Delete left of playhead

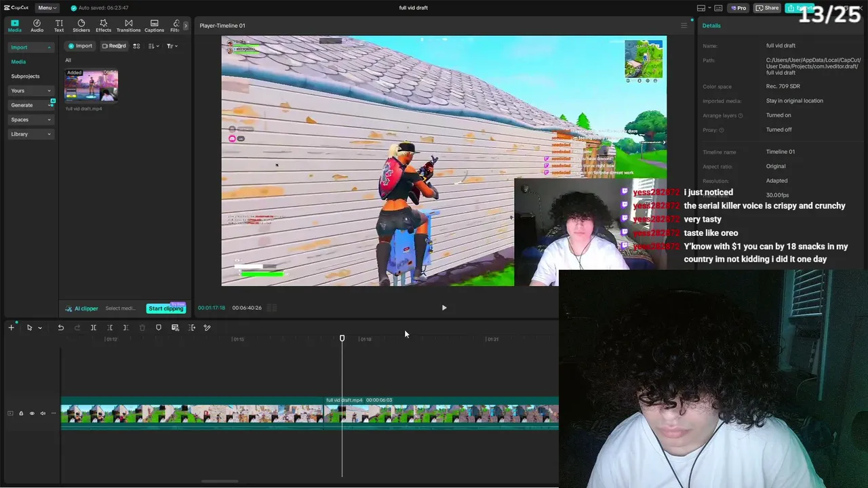110,327
